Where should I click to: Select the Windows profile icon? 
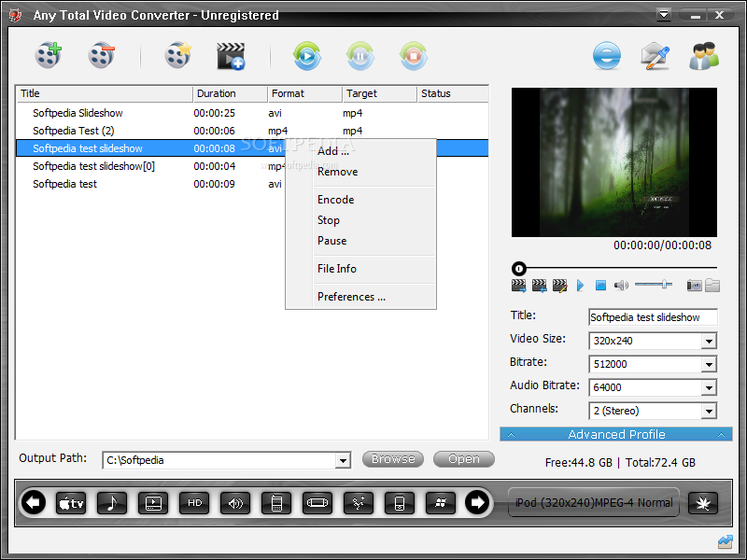[x=441, y=503]
